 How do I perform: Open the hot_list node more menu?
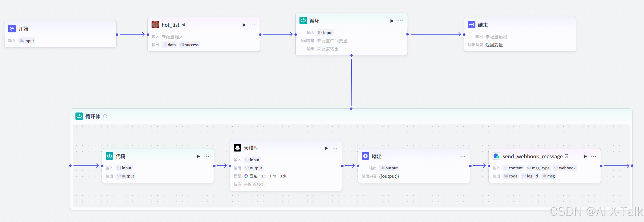click(x=253, y=25)
